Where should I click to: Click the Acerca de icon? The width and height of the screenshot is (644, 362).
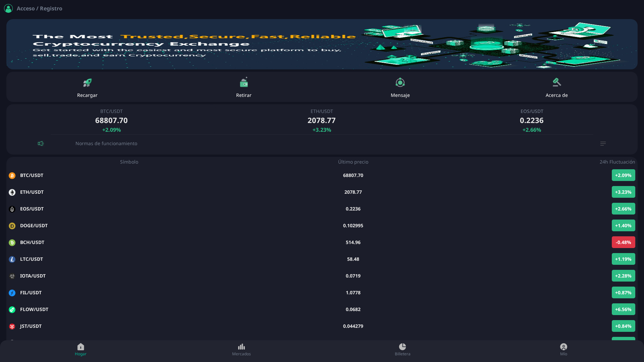556,82
